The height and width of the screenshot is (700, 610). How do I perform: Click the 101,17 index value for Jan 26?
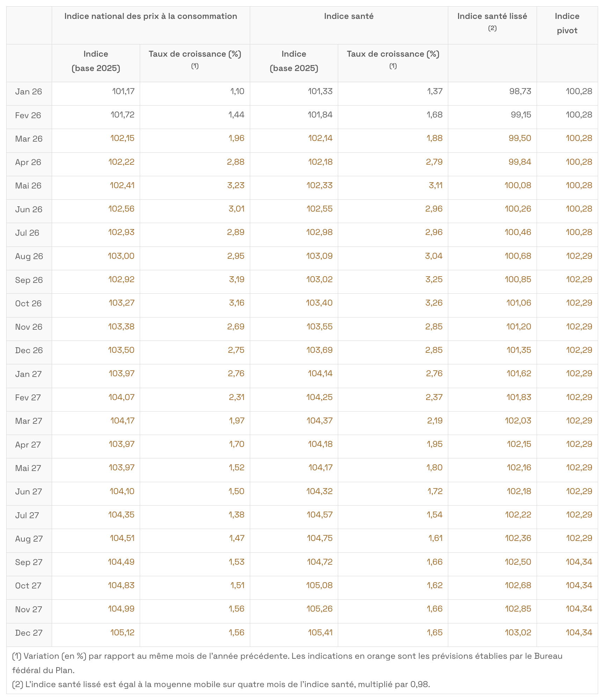tap(123, 92)
